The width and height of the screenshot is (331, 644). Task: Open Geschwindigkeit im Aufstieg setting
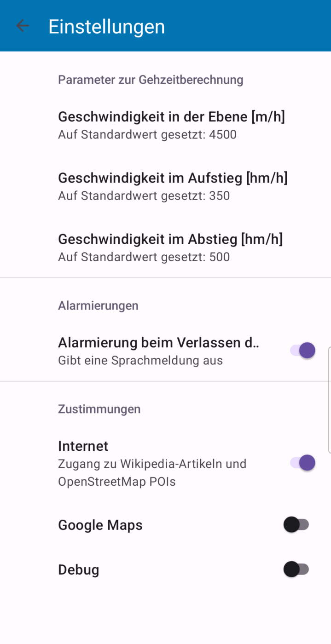point(173,178)
